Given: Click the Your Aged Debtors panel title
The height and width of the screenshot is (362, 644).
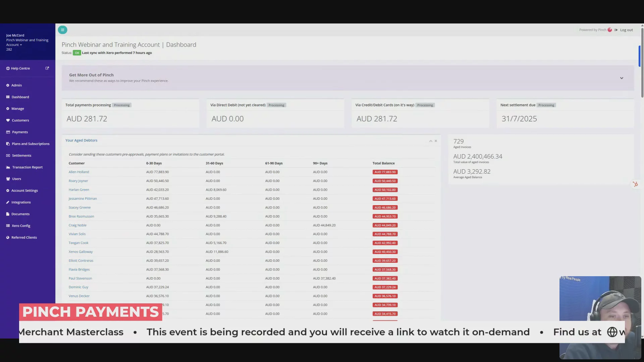Looking at the screenshot, I should click(x=81, y=140).
